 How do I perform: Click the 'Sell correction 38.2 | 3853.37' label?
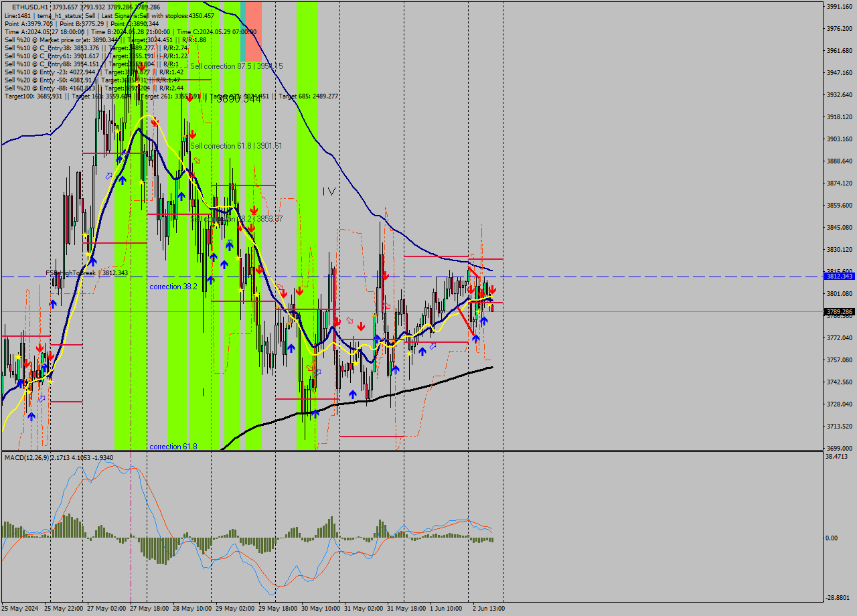pyautogui.click(x=236, y=219)
